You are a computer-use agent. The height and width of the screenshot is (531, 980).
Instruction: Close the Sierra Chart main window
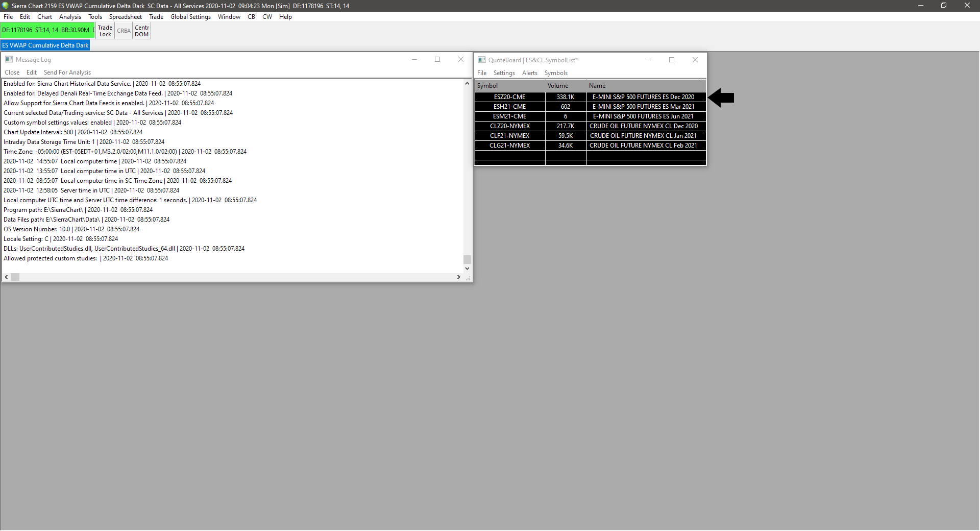pos(967,6)
